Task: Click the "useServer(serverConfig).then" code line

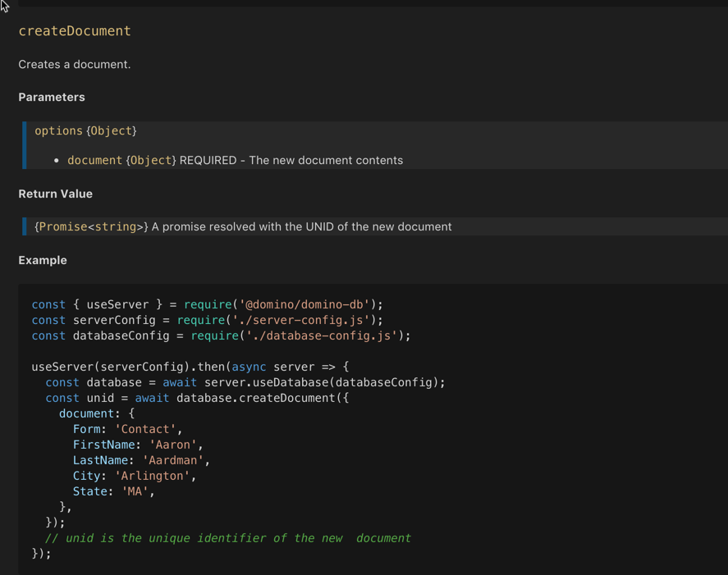Action: (x=190, y=367)
